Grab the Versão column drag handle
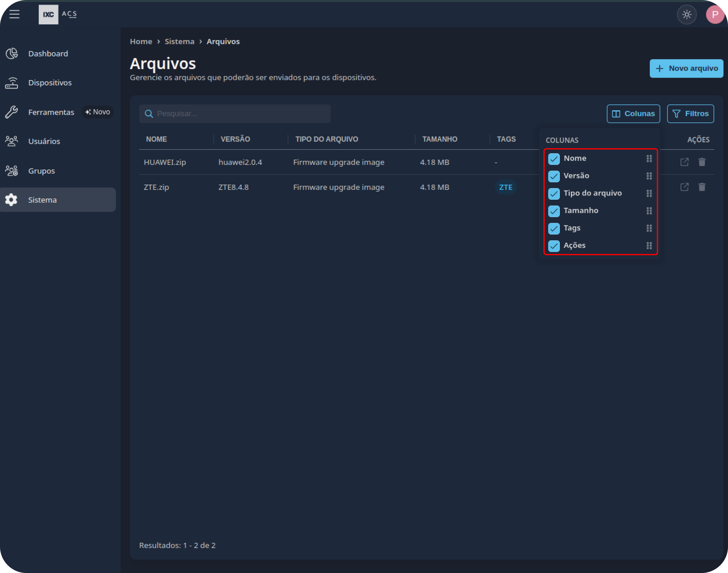The height and width of the screenshot is (573, 728). coord(649,176)
